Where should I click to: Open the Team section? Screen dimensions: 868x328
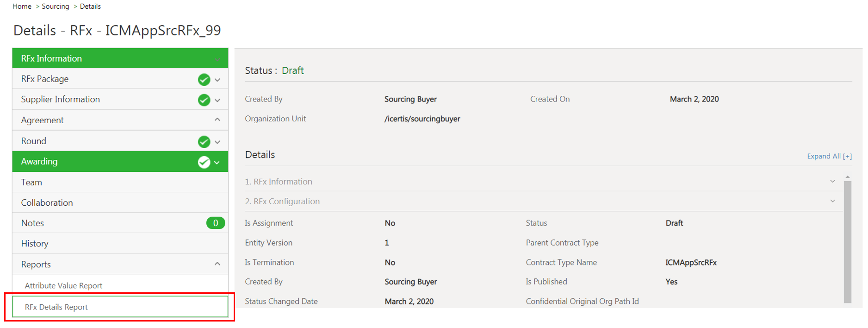pos(31,183)
